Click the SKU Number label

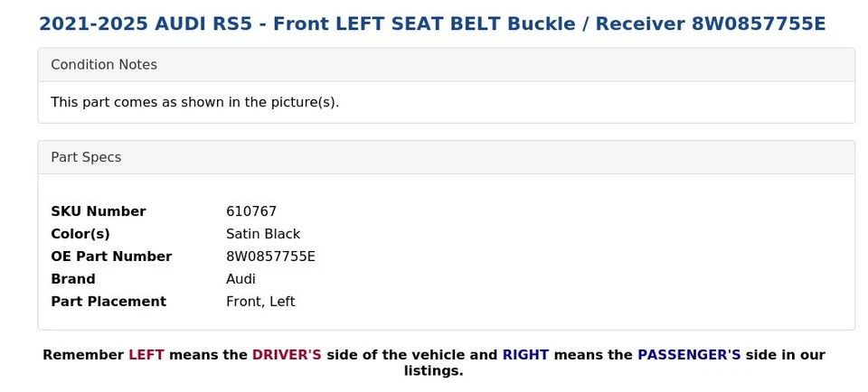98,211
